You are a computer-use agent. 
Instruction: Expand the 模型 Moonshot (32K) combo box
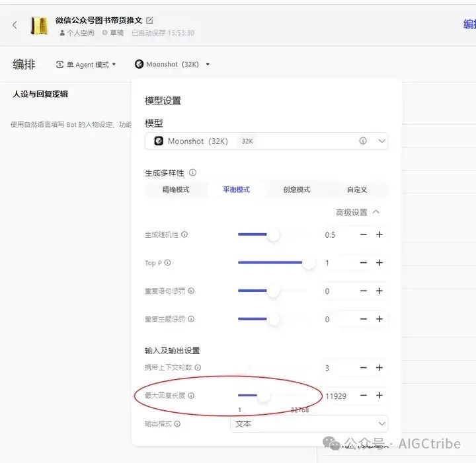point(266,141)
